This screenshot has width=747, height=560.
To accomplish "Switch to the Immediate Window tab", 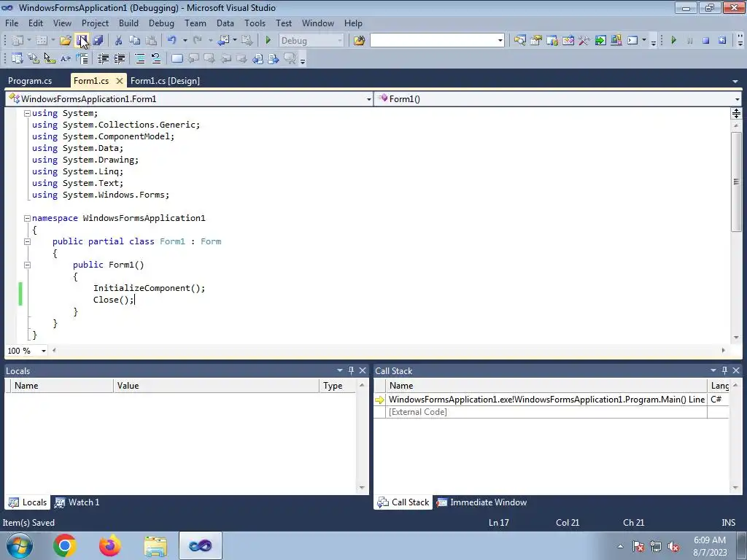I will point(482,502).
